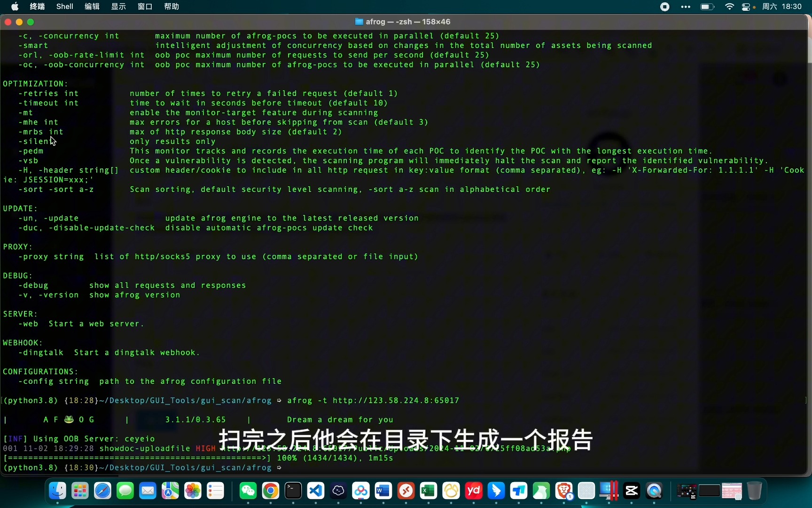Viewport: 812px width, 508px height.
Task: Launch Safari from the Dock
Action: click(102, 491)
